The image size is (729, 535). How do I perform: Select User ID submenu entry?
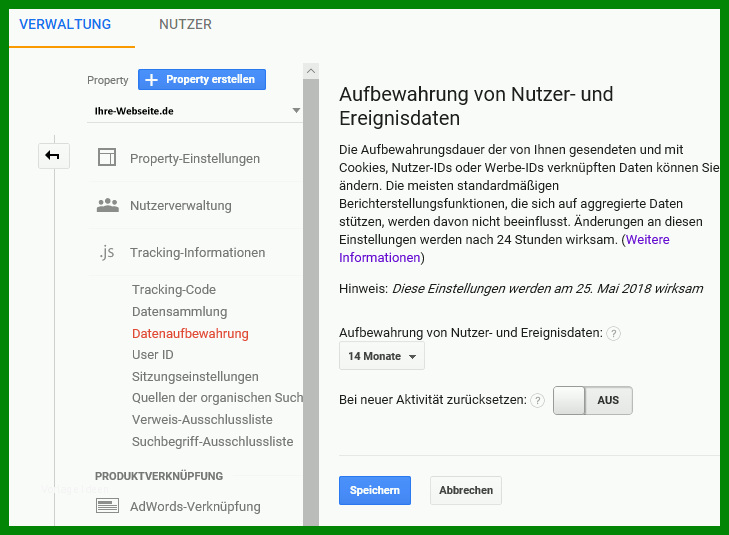coord(152,355)
